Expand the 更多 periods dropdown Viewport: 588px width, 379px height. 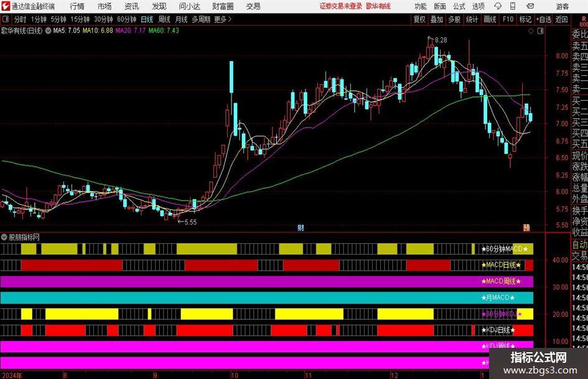click(x=223, y=19)
